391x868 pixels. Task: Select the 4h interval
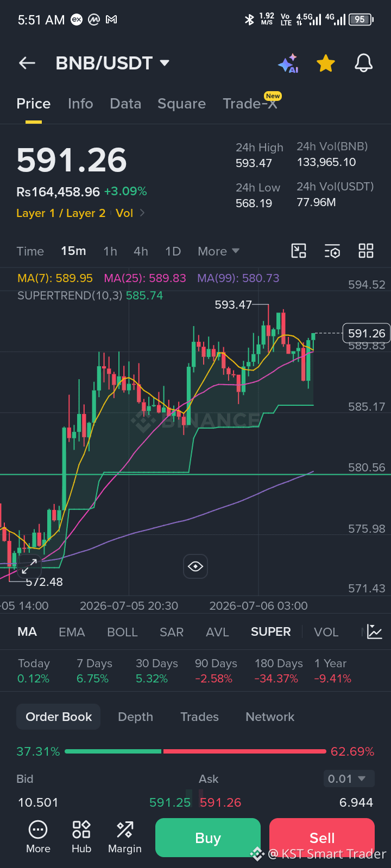[141, 251]
